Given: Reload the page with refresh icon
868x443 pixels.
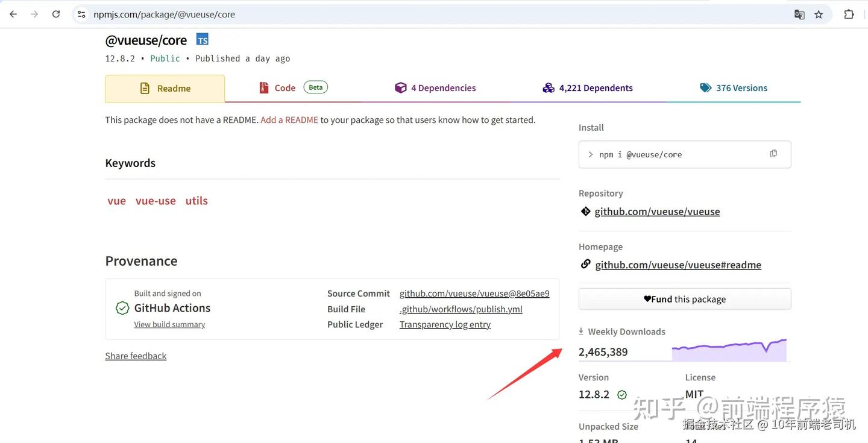Looking at the screenshot, I should (56, 14).
